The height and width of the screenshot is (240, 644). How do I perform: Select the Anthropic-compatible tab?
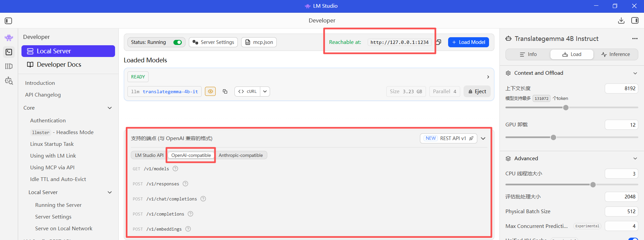[241, 155]
